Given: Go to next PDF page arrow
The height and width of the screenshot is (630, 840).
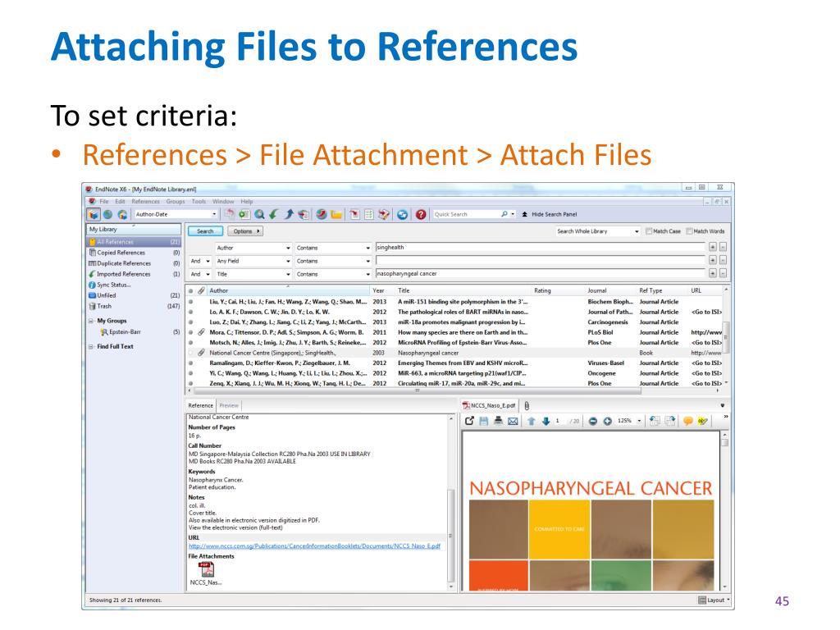Looking at the screenshot, I should tap(546, 421).
